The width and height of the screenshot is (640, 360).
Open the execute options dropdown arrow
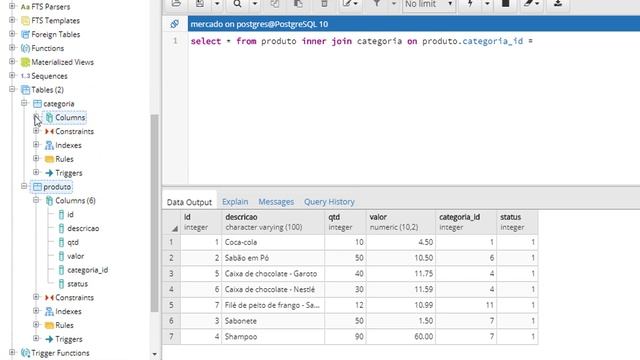(487, 4)
